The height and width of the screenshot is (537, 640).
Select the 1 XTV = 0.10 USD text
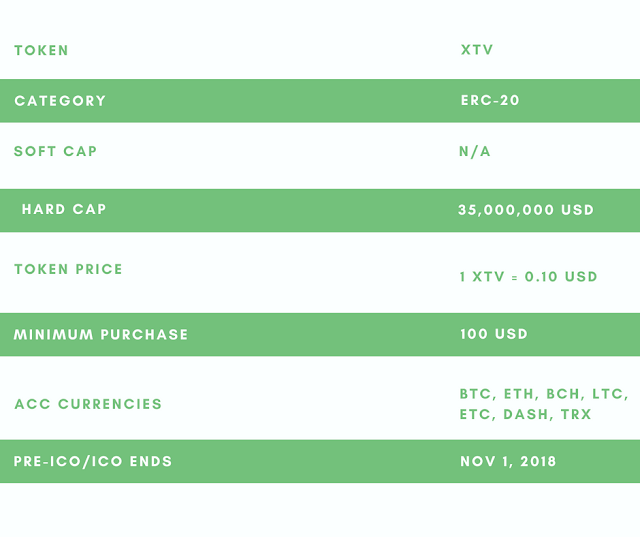pyautogui.click(x=529, y=277)
